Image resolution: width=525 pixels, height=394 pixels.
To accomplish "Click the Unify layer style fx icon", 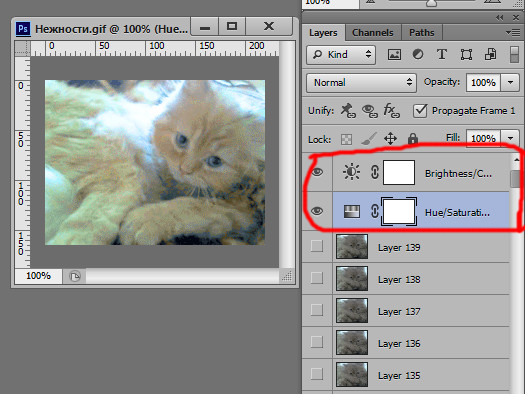I will coord(391,110).
